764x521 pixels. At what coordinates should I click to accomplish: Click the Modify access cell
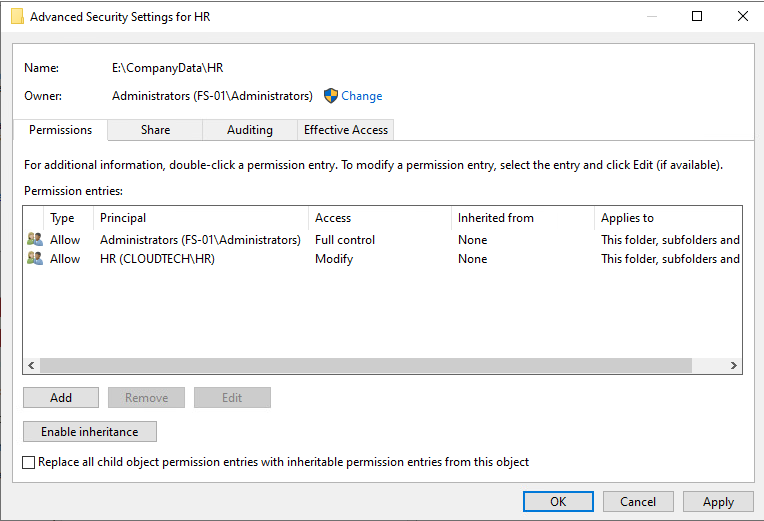(x=334, y=259)
